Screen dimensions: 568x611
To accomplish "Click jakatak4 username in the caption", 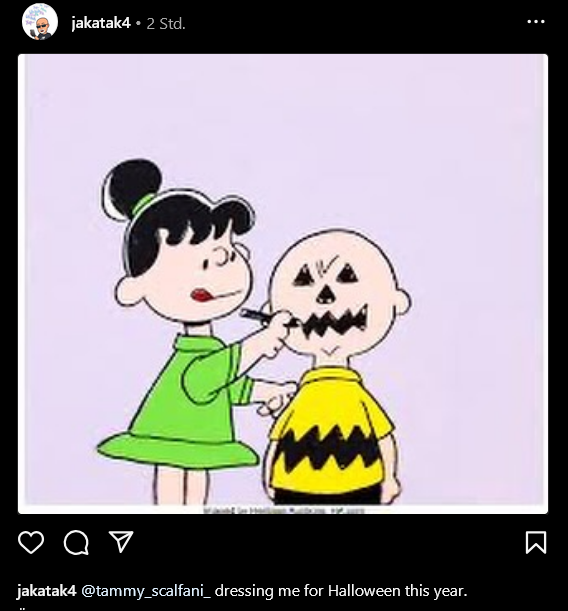I will point(46,591).
